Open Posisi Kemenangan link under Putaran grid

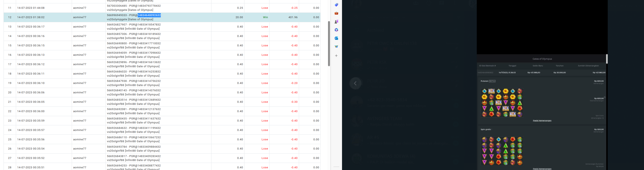542,121
